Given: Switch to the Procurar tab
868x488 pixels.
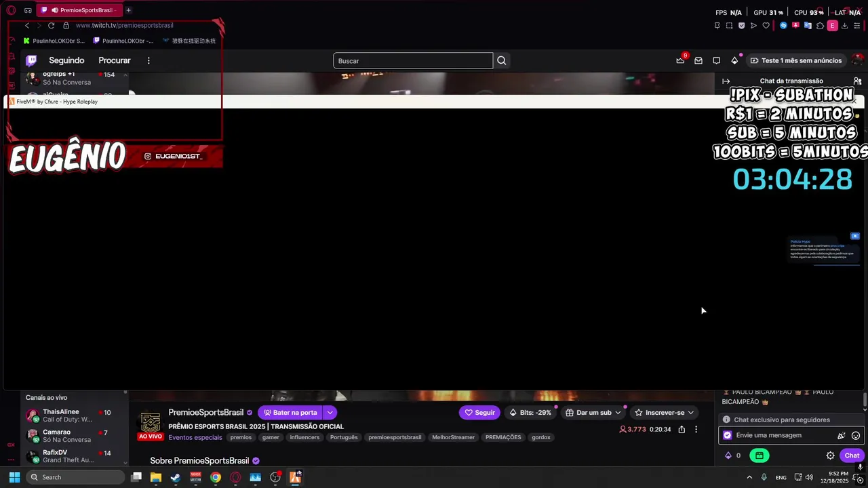Looking at the screenshot, I should click(x=115, y=60).
